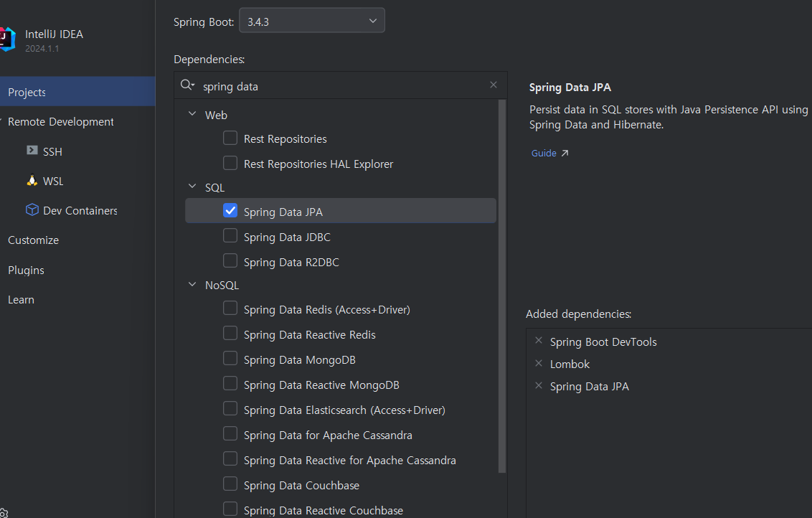Check Spring Data for Apache Cassandra checkbox
The width and height of the screenshot is (812, 518).
coord(230,433)
